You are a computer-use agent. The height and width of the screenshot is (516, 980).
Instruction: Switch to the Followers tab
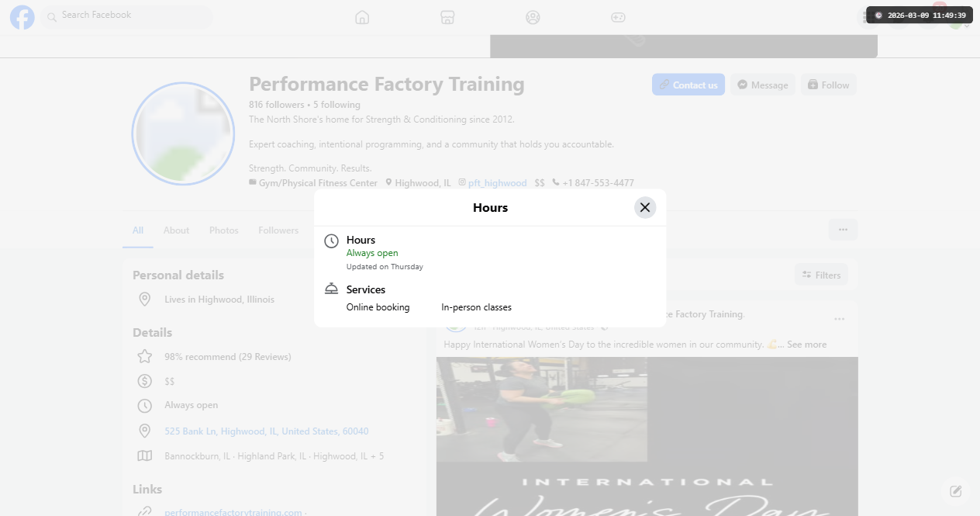(278, 230)
